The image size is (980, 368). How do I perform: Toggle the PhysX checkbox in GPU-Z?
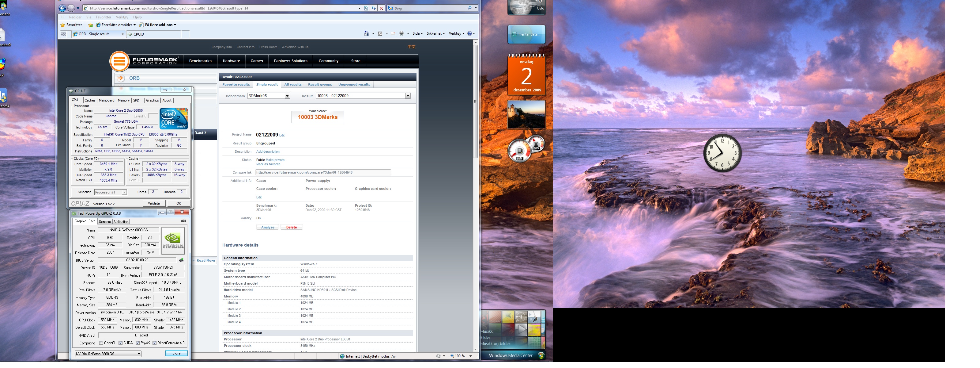click(x=138, y=343)
